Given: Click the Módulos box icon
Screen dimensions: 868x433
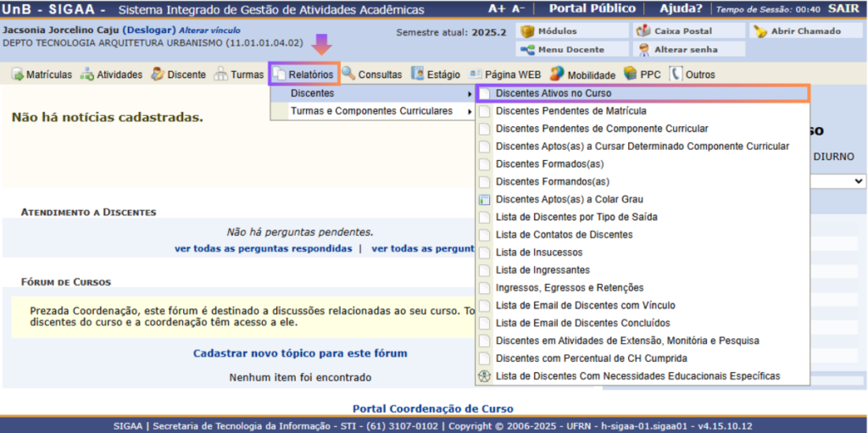Looking at the screenshot, I should pos(527,31).
